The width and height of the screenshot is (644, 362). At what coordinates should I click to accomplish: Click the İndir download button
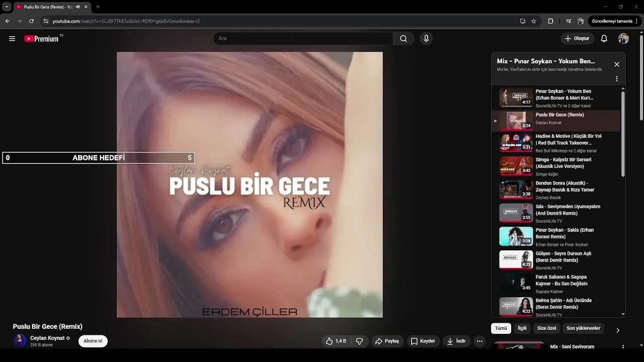tap(456, 341)
